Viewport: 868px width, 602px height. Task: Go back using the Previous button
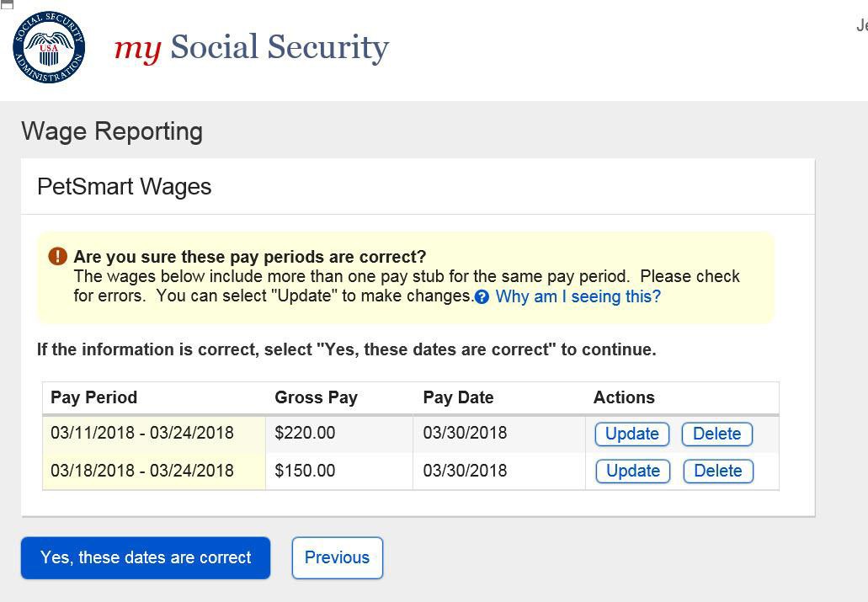point(337,557)
